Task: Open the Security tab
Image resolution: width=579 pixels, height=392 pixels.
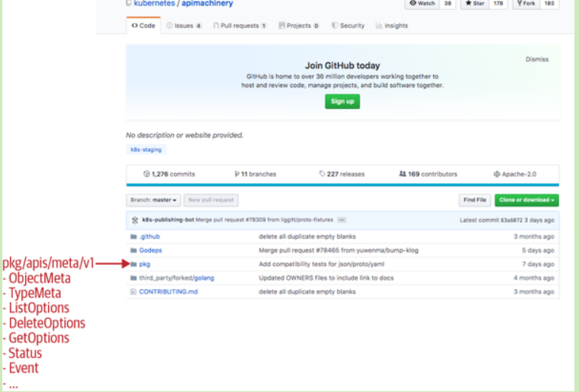Action: [348, 25]
